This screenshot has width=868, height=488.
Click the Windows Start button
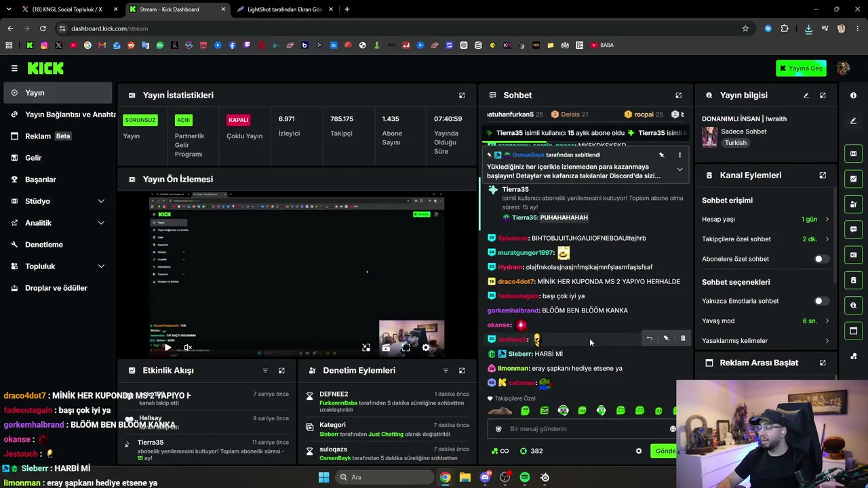(x=323, y=478)
